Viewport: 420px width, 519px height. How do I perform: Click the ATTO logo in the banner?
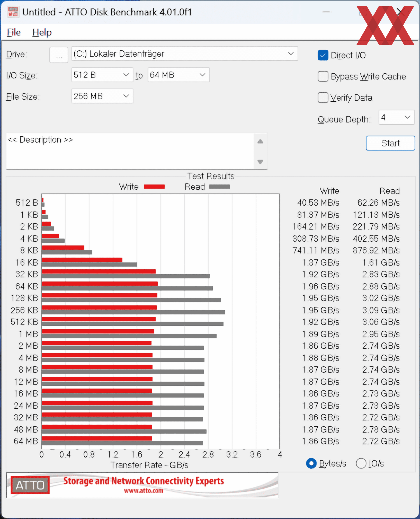[x=30, y=485]
